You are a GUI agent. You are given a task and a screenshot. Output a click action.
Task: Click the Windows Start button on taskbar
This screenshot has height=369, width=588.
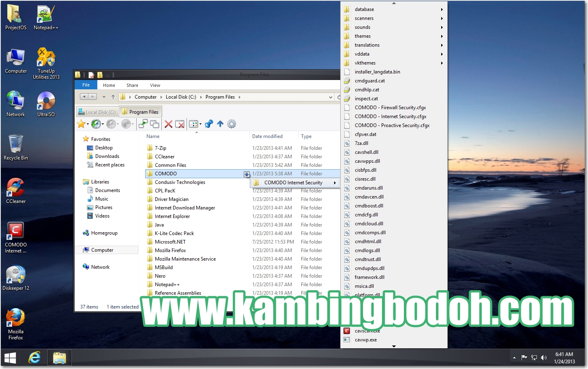10,358
